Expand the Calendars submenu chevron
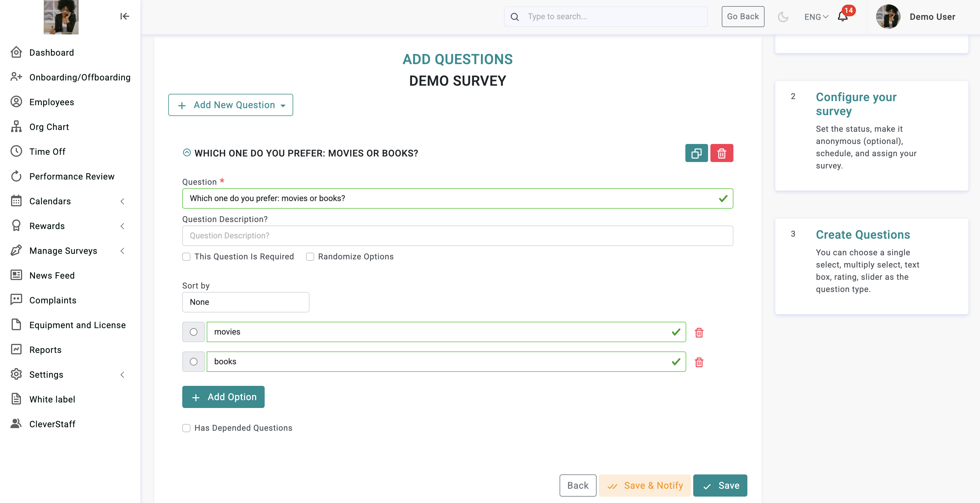 (x=122, y=201)
